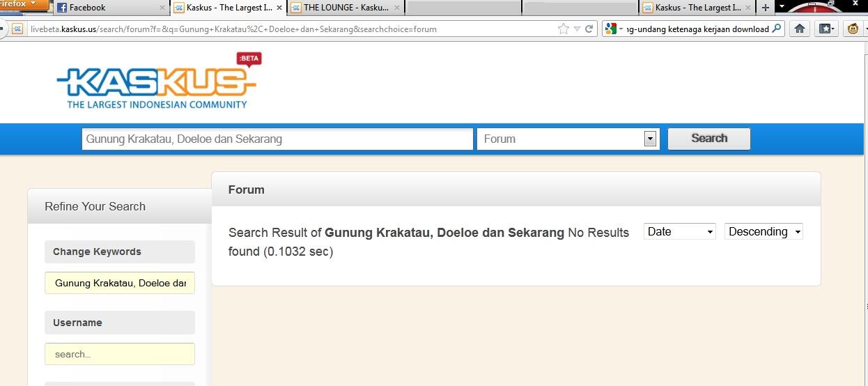Close the rightmost Kaskus tab
The width and height of the screenshot is (868, 386).
tap(749, 8)
